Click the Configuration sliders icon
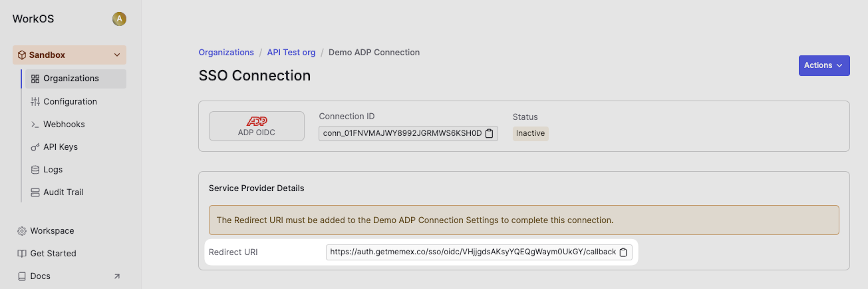868x289 pixels. point(35,102)
